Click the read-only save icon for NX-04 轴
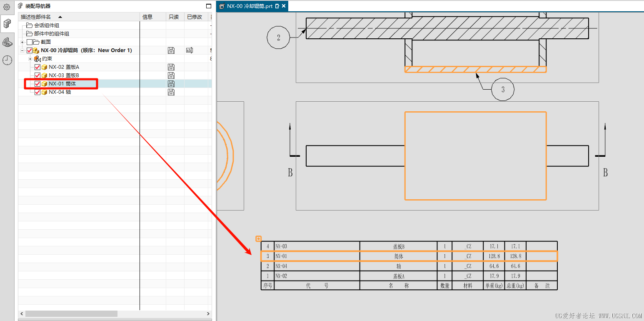 click(x=171, y=92)
